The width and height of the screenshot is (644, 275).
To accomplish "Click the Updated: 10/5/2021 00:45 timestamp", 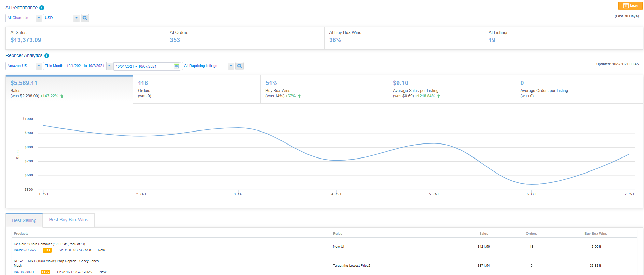I will [x=617, y=64].
